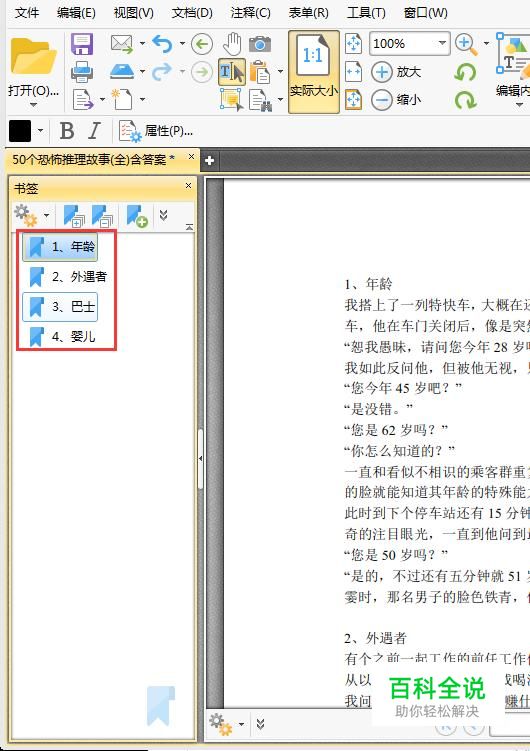Save document with the floppy disk icon
530x751 pixels.
82,44
